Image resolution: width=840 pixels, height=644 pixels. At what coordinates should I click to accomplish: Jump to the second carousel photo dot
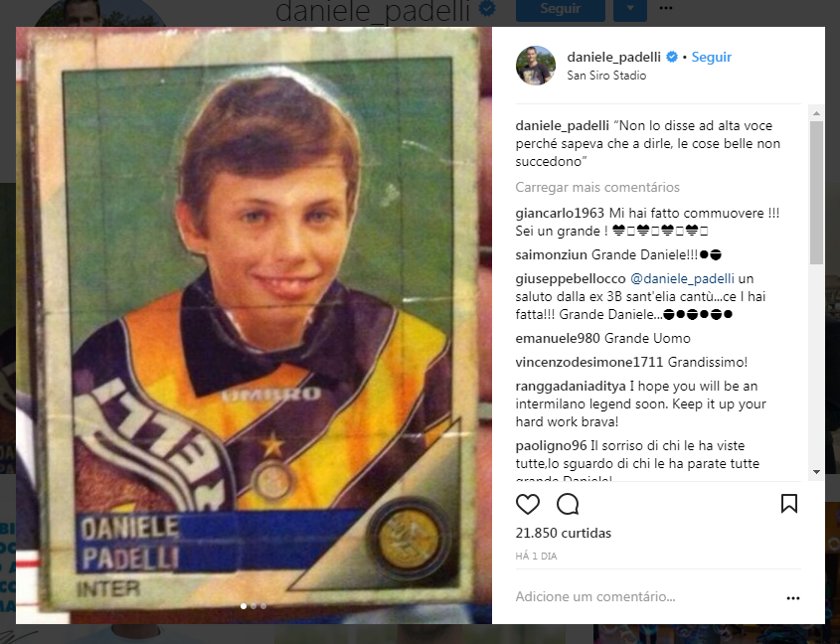coord(253,606)
